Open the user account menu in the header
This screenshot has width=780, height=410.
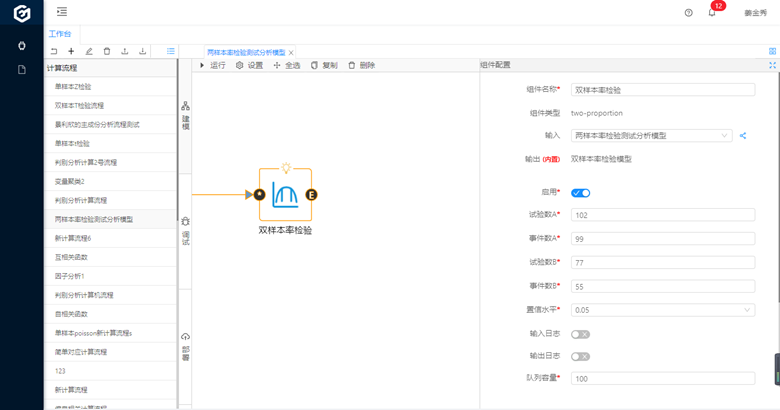(755, 13)
